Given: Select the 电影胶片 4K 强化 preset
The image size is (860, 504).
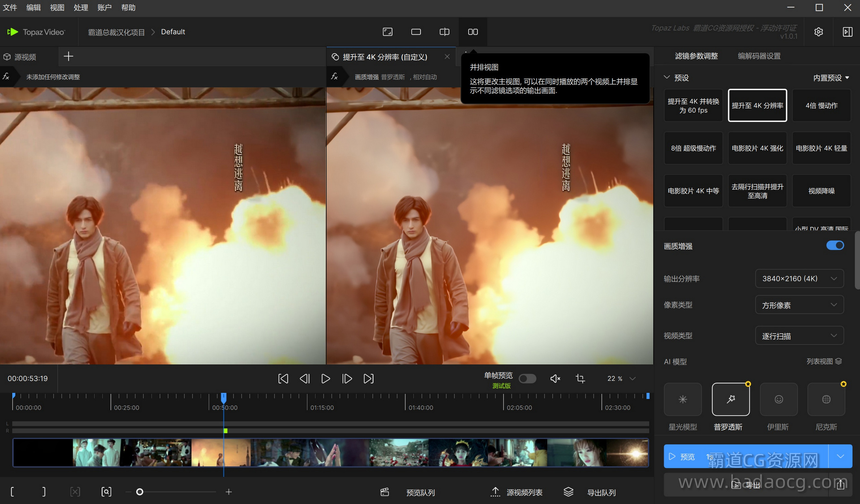Looking at the screenshot, I should 757,148.
